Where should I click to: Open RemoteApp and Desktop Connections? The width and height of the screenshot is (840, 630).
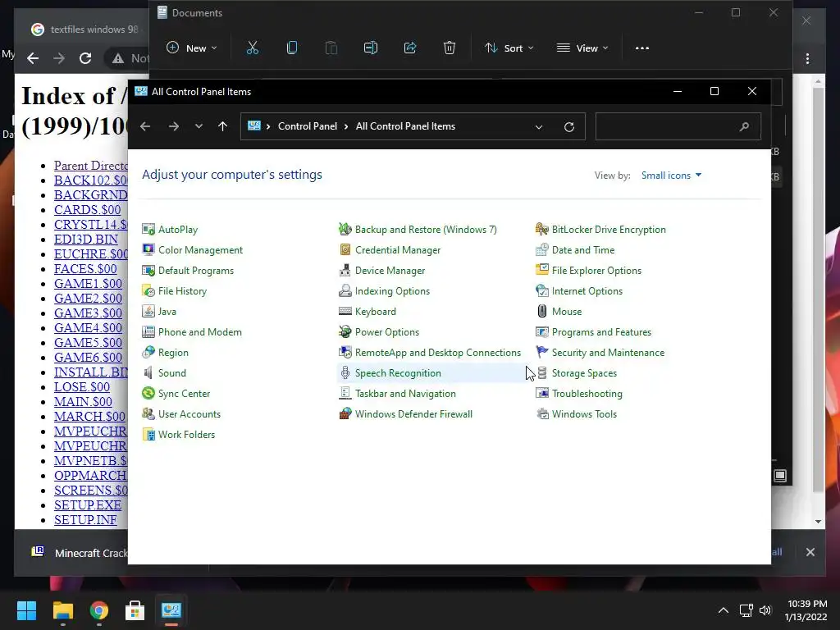click(430, 353)
